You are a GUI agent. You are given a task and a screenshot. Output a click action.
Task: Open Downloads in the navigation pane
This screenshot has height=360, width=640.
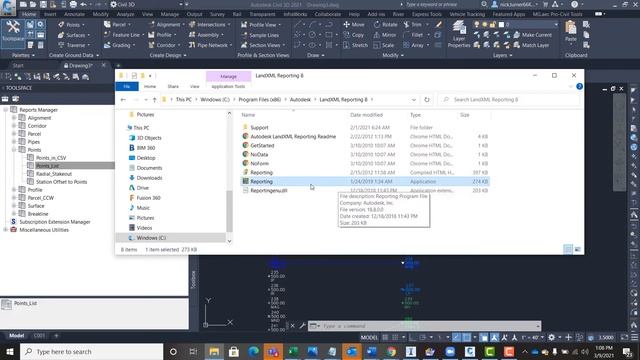pos(149,178)
